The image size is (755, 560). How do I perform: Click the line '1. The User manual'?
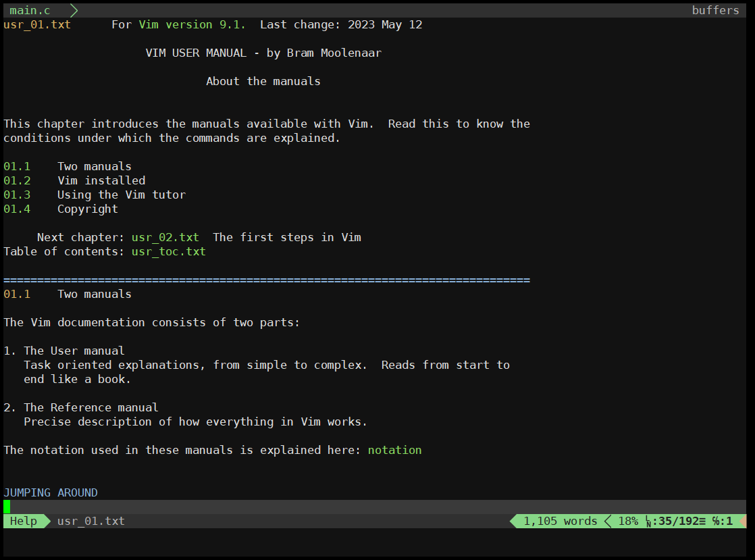point(64,351)
